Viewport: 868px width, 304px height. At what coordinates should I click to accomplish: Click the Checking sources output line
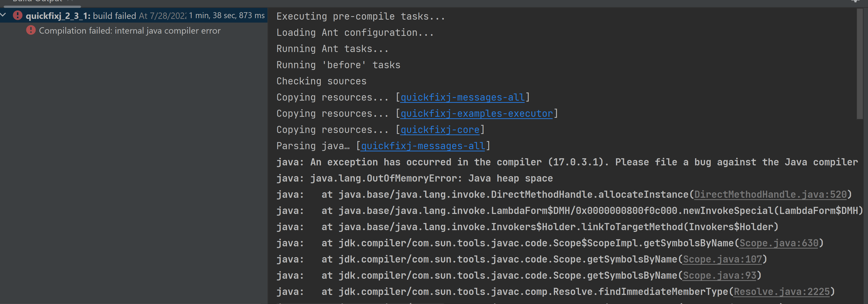(321, 81)
